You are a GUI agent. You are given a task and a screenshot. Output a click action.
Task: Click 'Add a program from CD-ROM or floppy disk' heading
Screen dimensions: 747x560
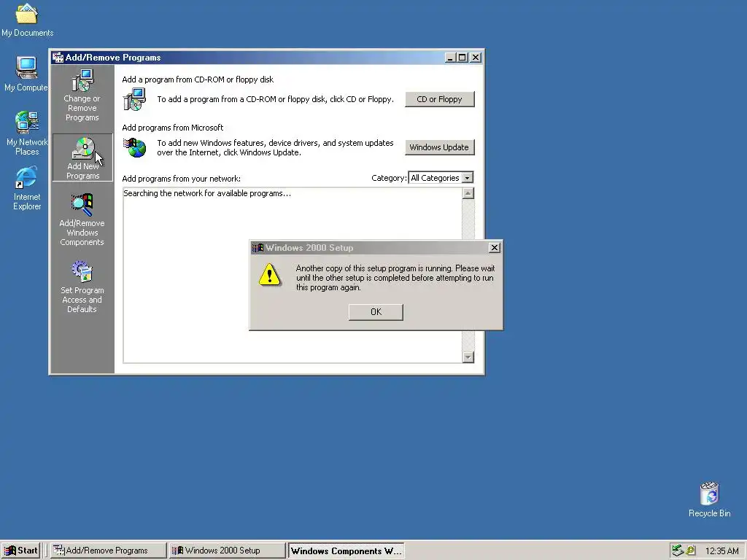(198, 79)
